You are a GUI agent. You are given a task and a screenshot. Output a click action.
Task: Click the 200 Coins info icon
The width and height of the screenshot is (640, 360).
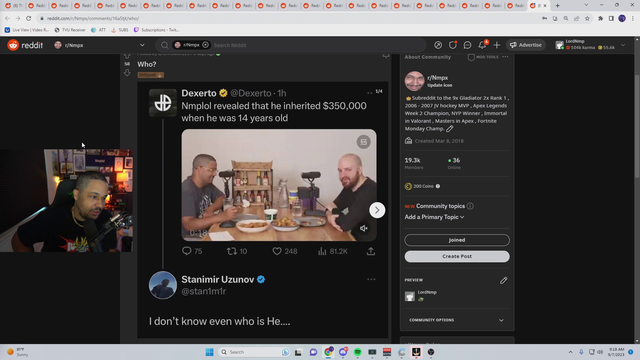point(438,186)
